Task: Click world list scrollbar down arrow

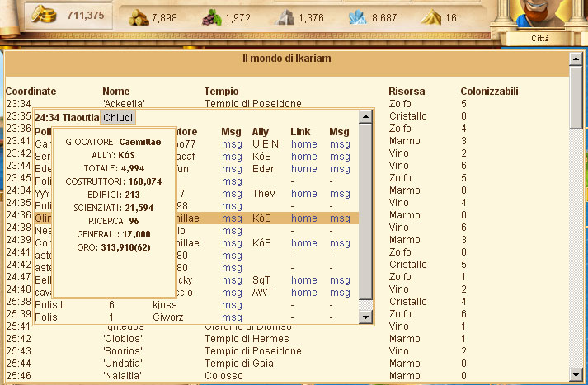Action: click(x=576, y=374)
